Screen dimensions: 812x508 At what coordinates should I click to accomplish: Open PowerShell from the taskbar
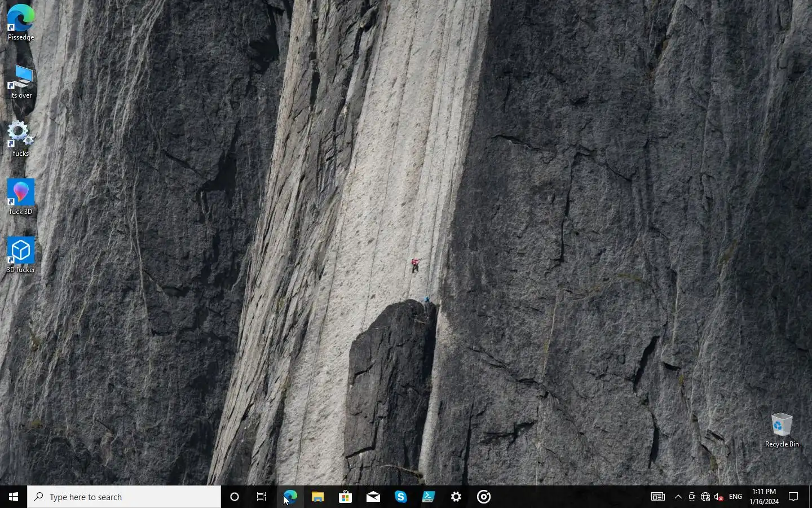(x=428, y=497)
